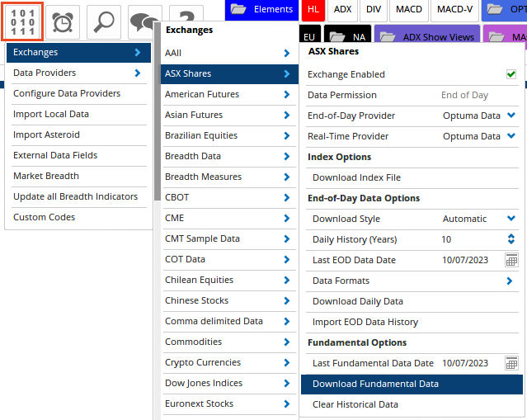
Task: Click Download Fundamental Data
Action: click(412, 384)
